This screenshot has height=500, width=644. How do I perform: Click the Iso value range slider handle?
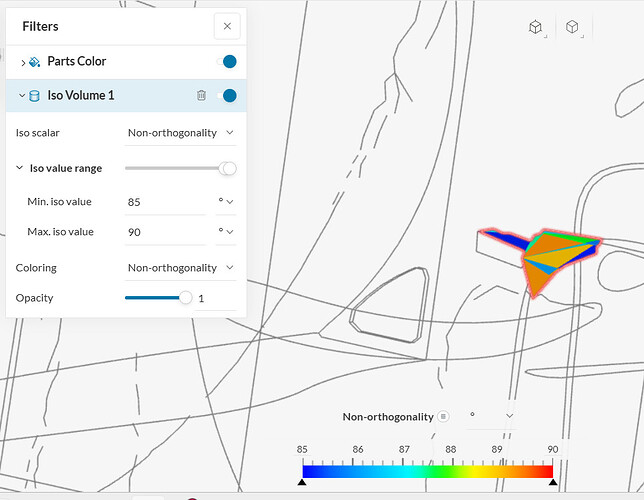228,168
